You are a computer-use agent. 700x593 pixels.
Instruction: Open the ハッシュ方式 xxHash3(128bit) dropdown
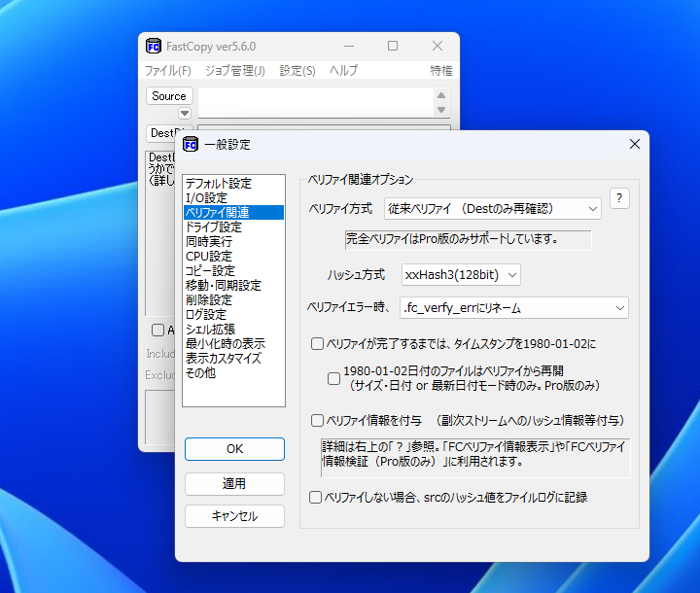pos(461,274)
